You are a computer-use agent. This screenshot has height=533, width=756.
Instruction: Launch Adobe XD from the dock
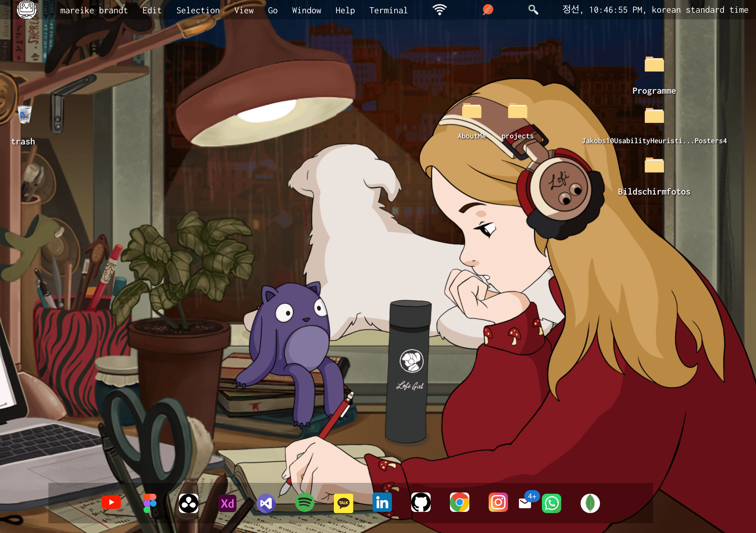pyautogui.click(x=227, y=503)
